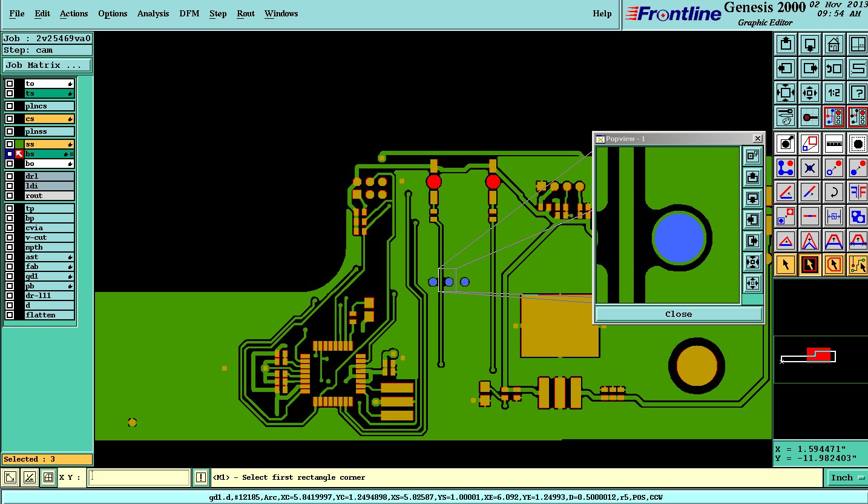This screenshot has height=504, width=868.
Task: Select the polygon selection pointer tool
Action: (x=834, y=265)
